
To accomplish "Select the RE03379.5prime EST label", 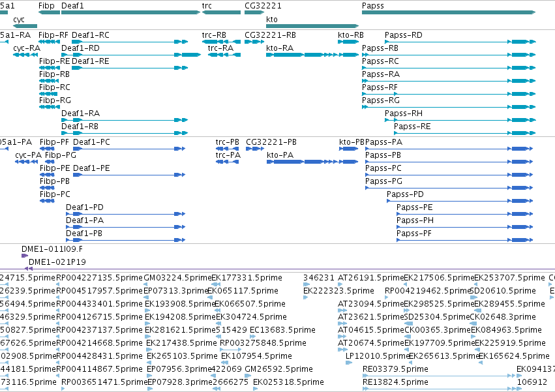I will [x=395, y=369].
